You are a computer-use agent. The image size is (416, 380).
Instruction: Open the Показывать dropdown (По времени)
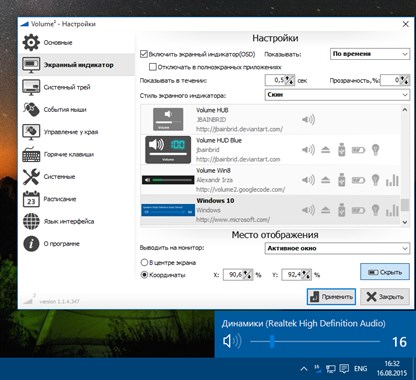pos(370,54)
